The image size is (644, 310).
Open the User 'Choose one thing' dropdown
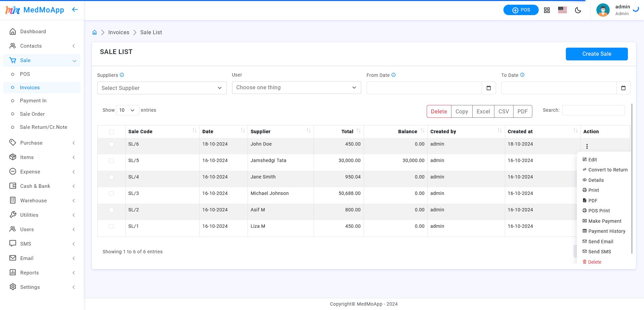(297, 88)
